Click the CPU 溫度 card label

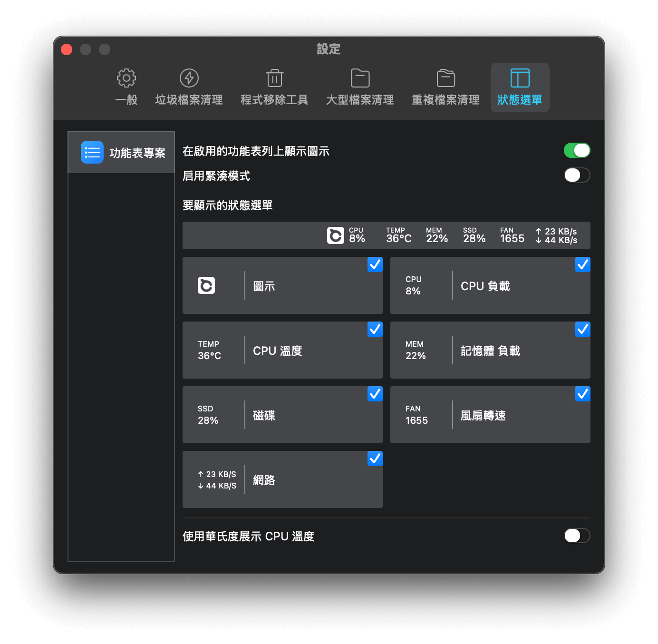coord(278,351)
